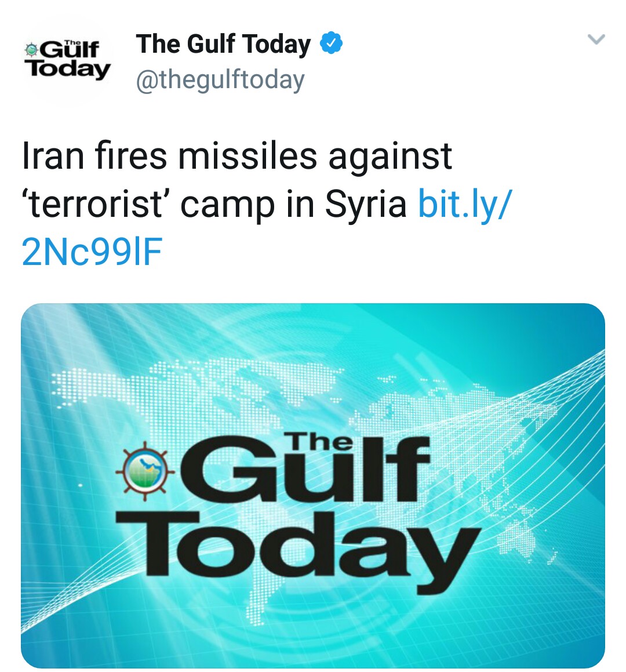Screen dimensions: 626x672
Task: Click the word "missiles" in the headline
Action: (x=248, y=157)
